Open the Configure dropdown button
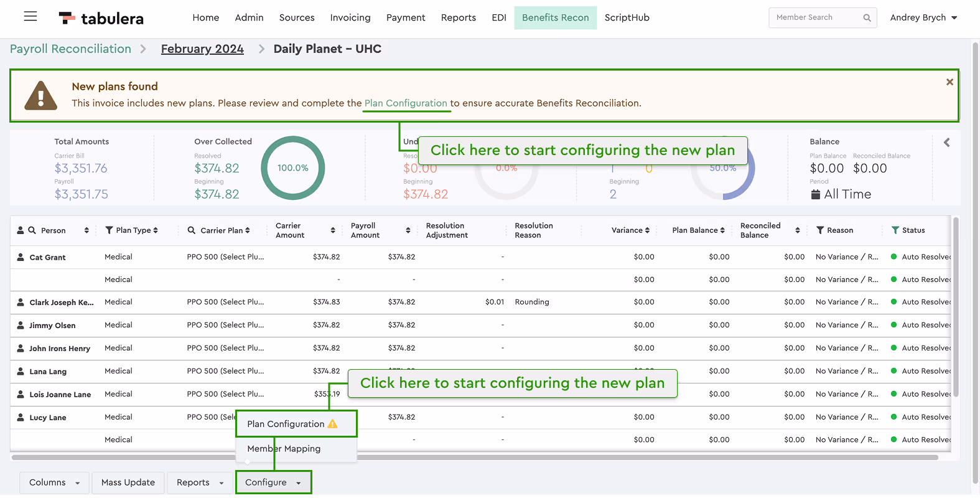The height and width of the screenshot is (498, 980). click(x=273, y=482)
